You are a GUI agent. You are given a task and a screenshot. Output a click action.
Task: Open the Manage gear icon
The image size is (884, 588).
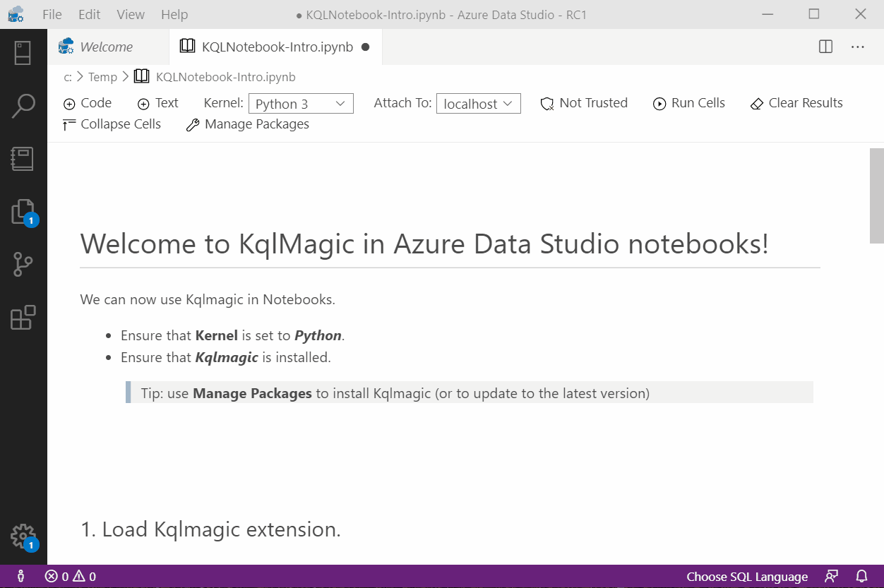(x=23, y=536)
